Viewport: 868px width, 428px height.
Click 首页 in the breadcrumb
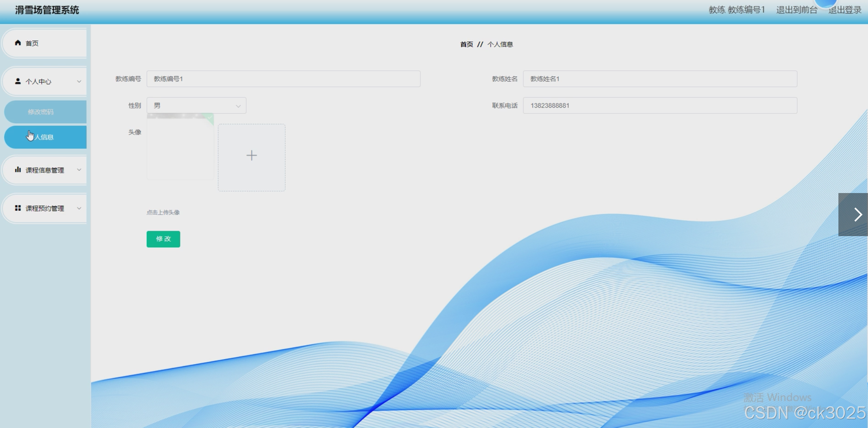(x=466, y=45)
